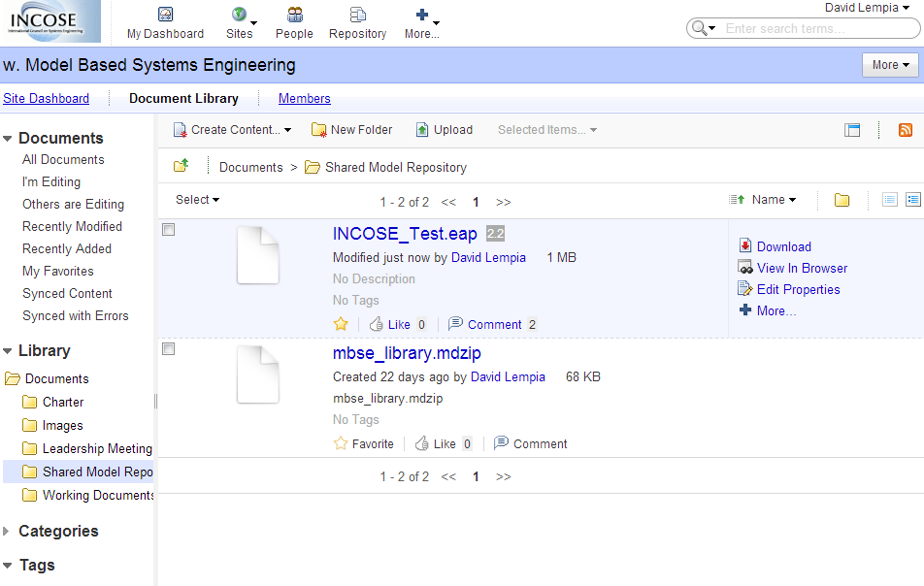Filter by Recently Added
The width and height of the screenshot is (924, 586).
[x=67, y=249]
